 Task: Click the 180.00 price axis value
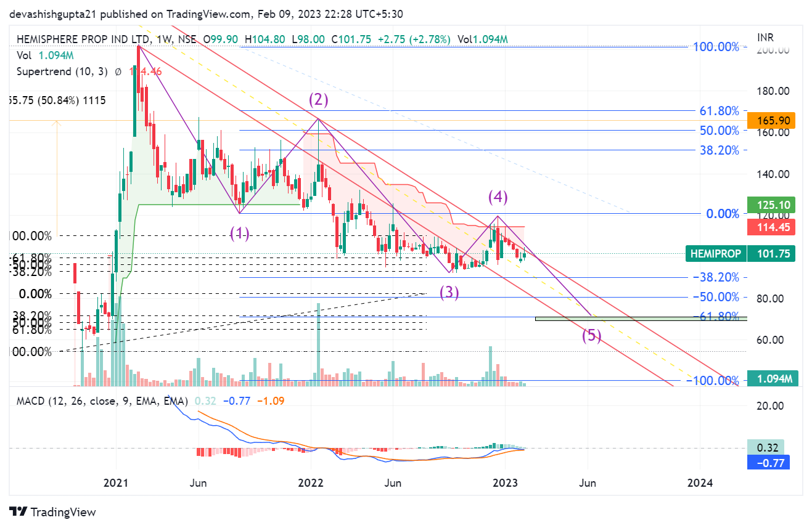774,91
